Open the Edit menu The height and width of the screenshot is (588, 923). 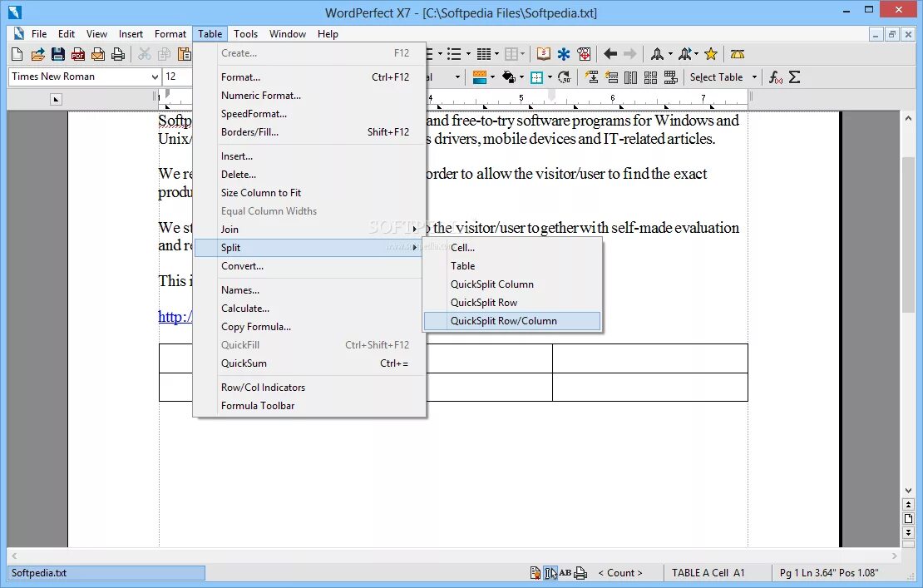(66, 34)
